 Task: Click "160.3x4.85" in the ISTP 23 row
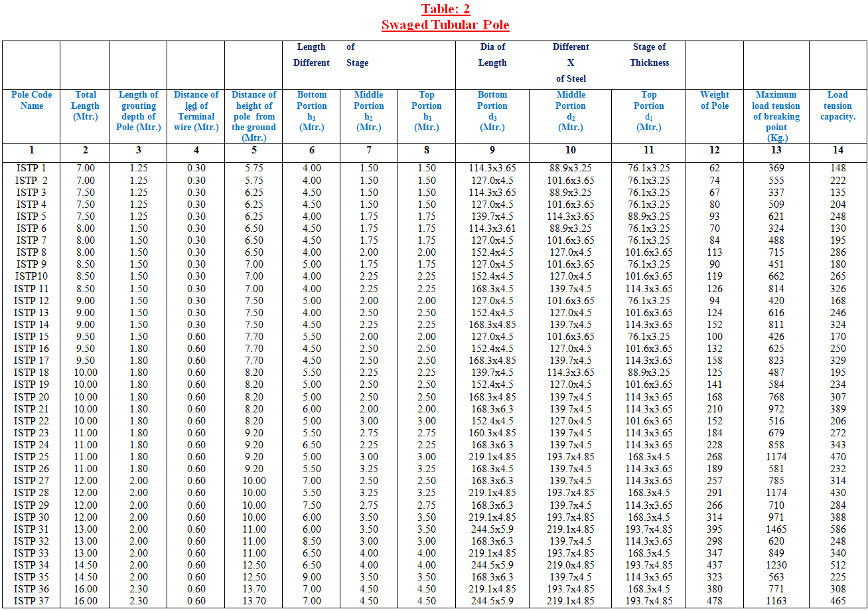(492, 433)
